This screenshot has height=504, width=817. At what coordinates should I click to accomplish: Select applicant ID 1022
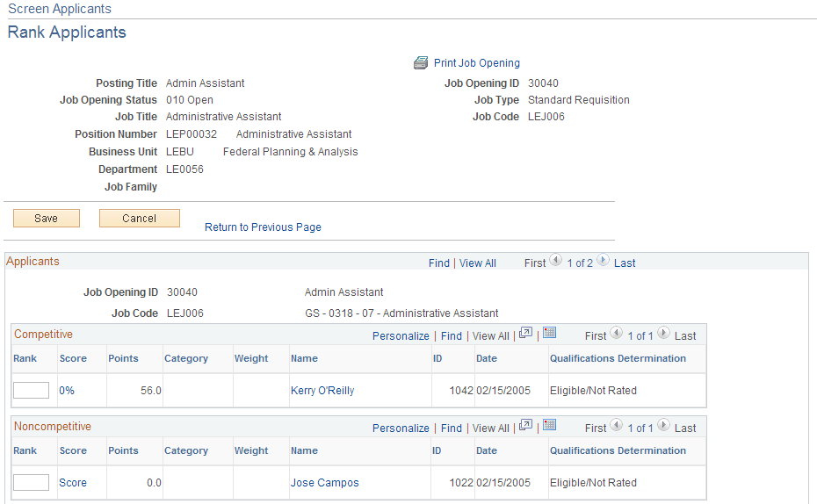[x=461, y=483]
